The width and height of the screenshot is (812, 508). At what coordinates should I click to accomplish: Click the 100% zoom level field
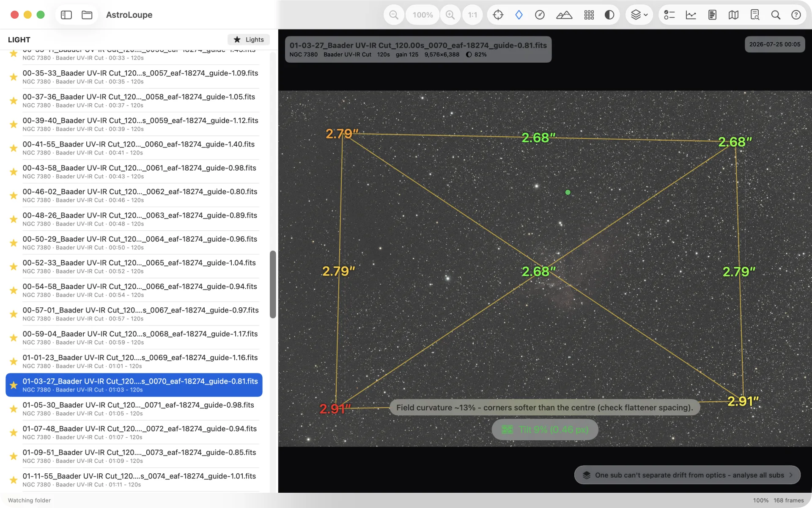pos(423,15)
